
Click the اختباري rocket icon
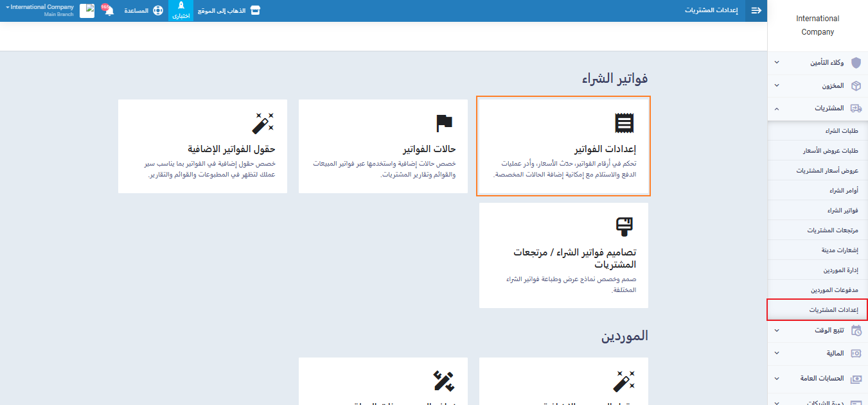click(181, 6)
